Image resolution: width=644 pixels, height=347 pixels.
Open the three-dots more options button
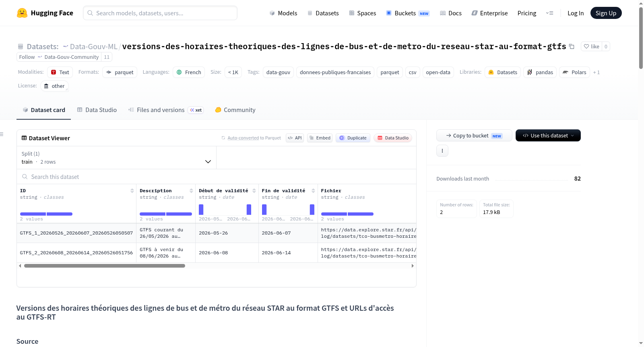coord(442,151)
